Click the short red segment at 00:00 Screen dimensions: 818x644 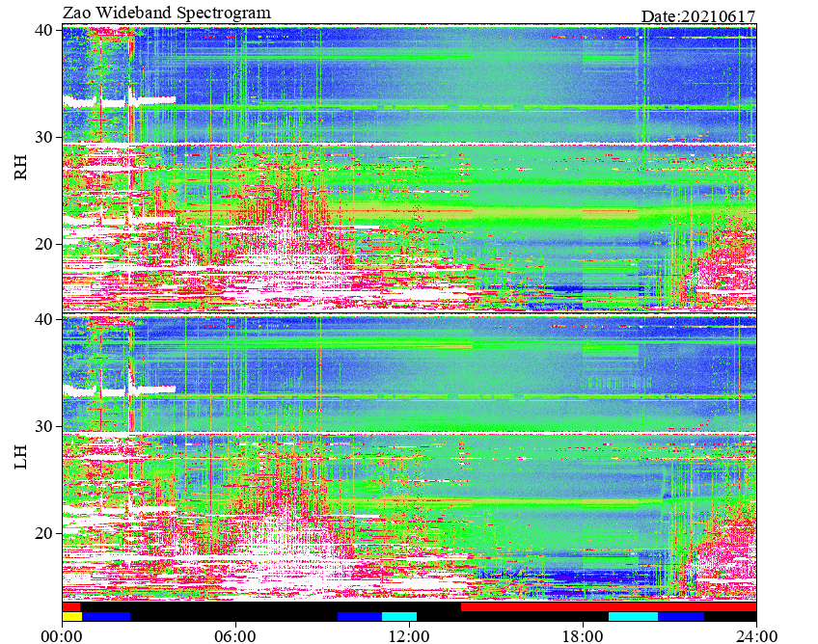71,607
